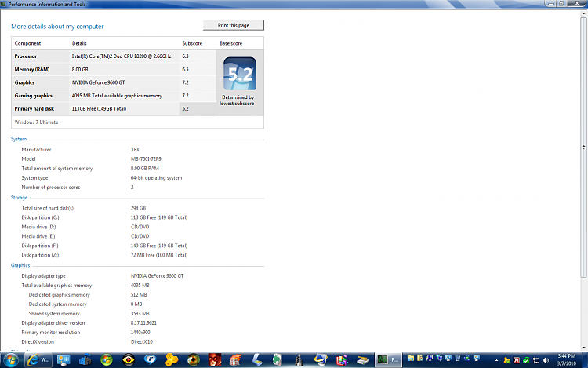
Task: Click the Shared system memory label
Action: (54, 314)
